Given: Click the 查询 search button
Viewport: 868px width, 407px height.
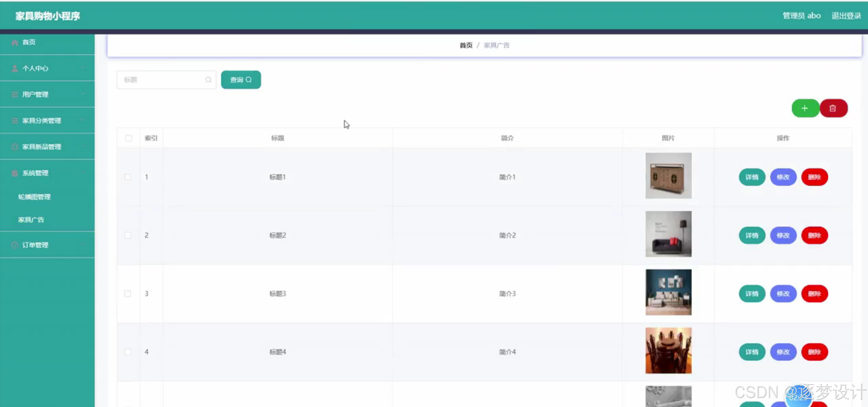Looking at the screenshot, I should [241, 79].
